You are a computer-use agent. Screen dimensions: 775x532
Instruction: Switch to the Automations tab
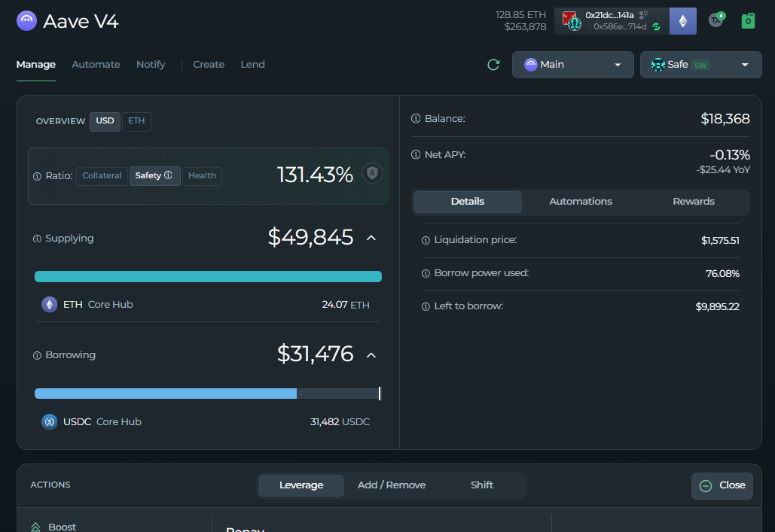tap(580, 202)
